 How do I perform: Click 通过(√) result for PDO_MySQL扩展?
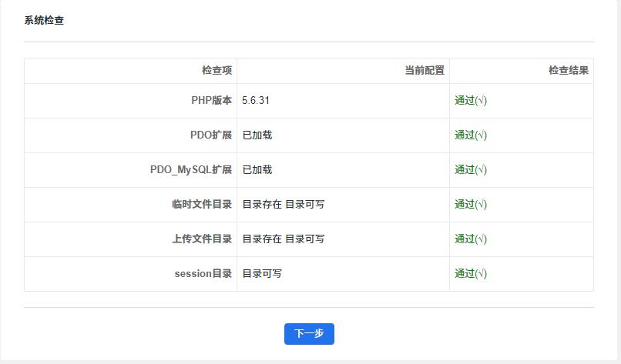pyautogui.click(x=471, y=170)
